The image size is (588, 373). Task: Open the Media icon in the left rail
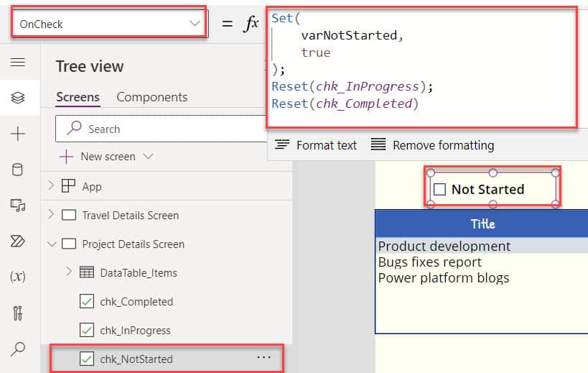tap(18, 206)
